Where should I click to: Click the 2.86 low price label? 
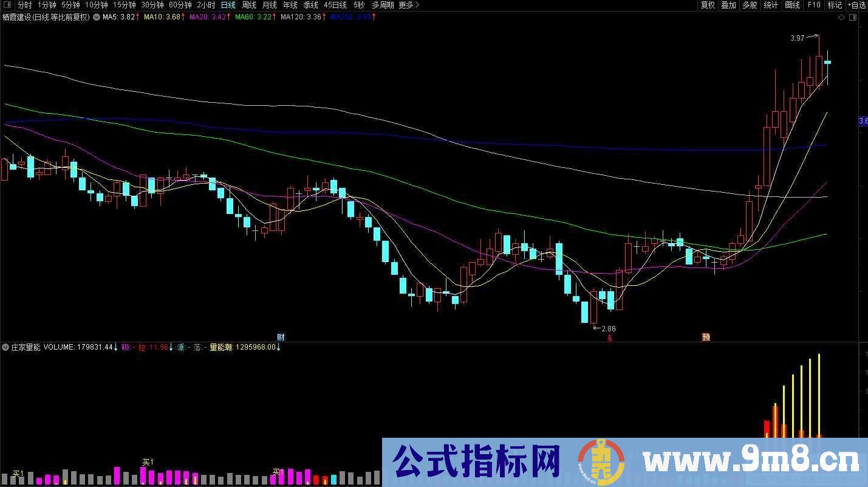609,328
